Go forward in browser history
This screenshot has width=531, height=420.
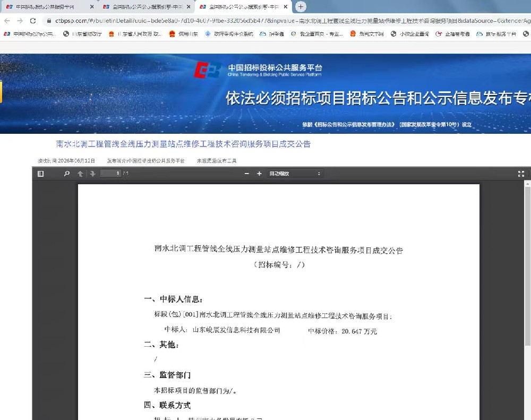click(x=20, y=21)
